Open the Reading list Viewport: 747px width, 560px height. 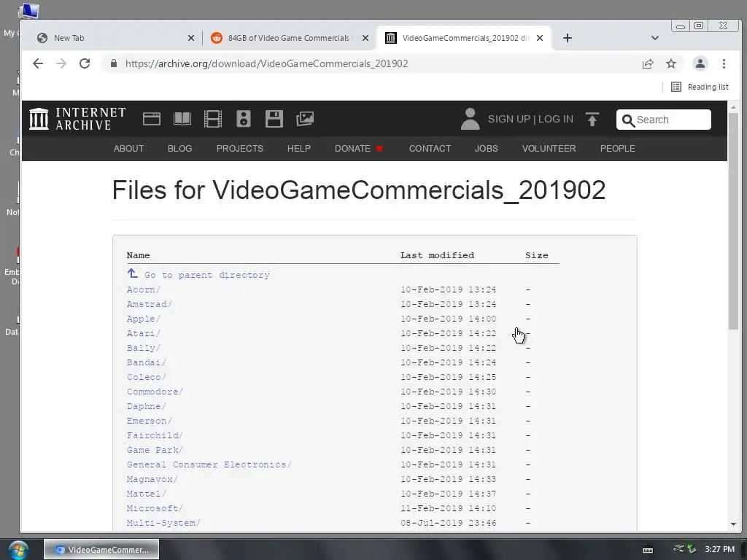pyautogui.click(x=700, y=87)
